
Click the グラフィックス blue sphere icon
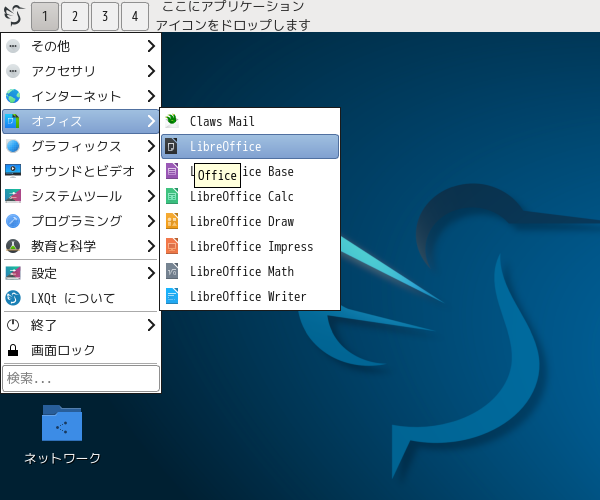13,146
